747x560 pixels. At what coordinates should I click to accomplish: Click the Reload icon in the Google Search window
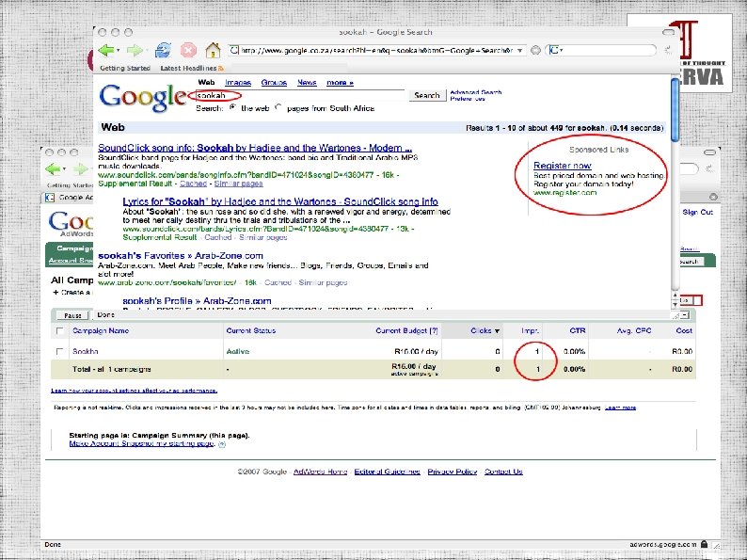(x=163, y=50)
